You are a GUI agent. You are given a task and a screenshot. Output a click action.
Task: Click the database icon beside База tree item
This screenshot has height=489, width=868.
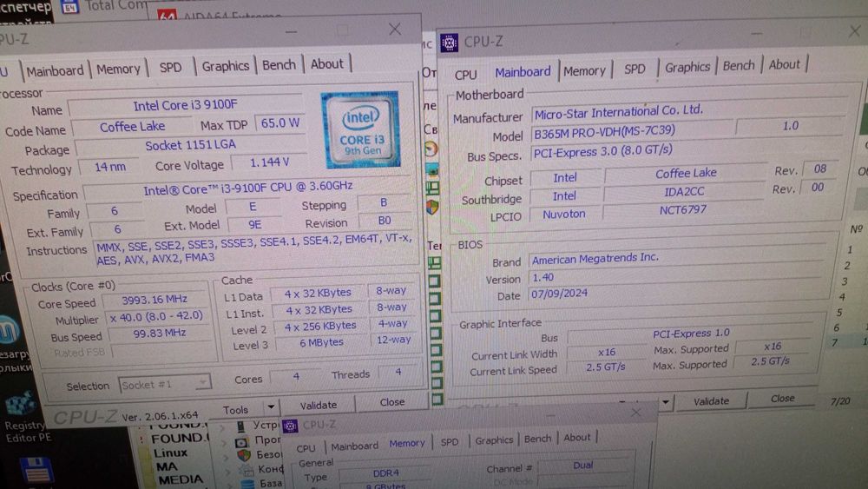(248, 484)
